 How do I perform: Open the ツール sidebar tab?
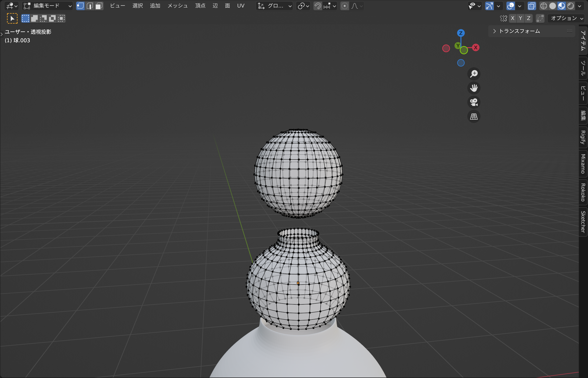583,68
